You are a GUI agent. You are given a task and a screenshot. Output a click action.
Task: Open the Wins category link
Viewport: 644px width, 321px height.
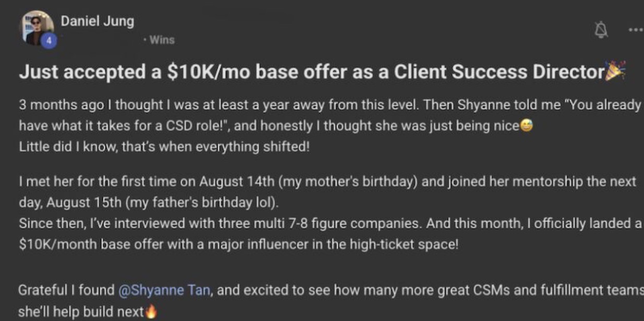tap(162, 40)
